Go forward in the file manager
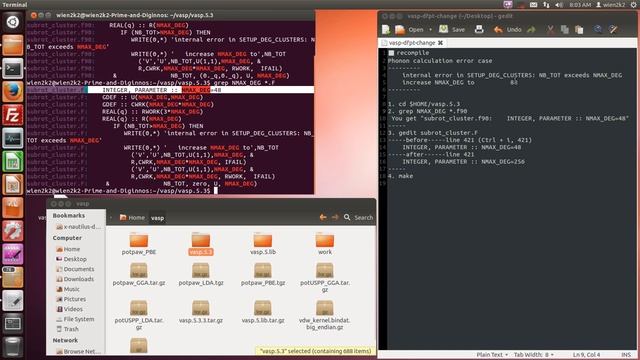Screen dimensions: 640x360 tap(335, 217)
